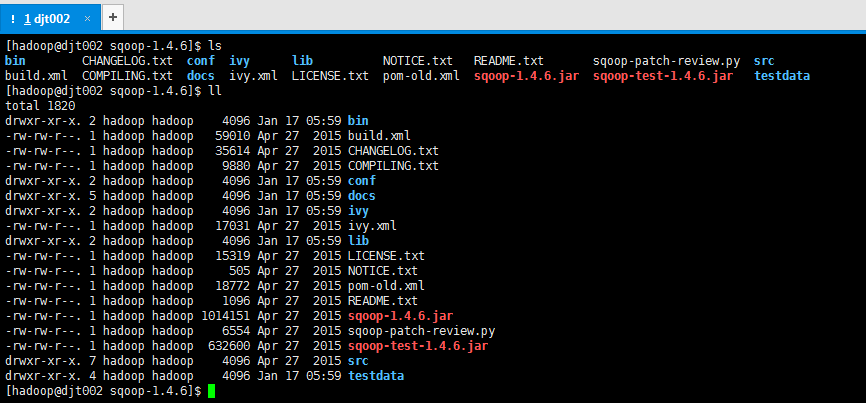This screenshot has height=403, width=866.
Task: Click the "conf" name in the ll listing
Action: click(362, 181)
